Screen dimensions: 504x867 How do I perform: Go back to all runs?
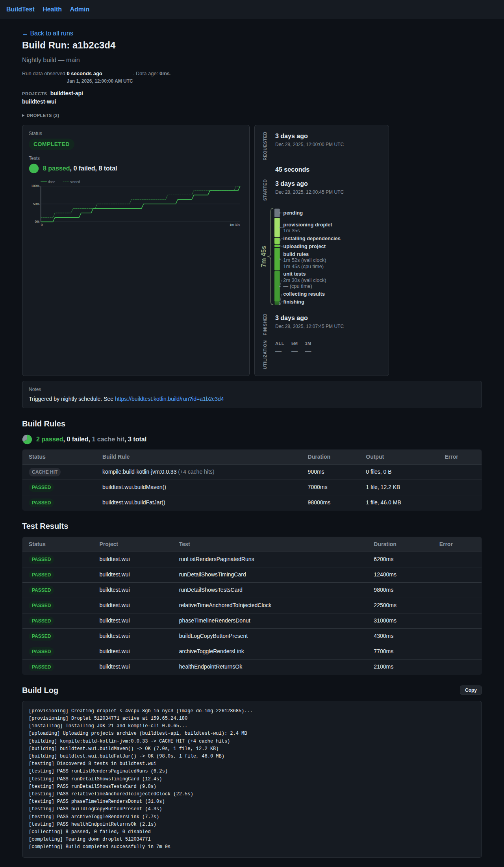coord(48,33)
